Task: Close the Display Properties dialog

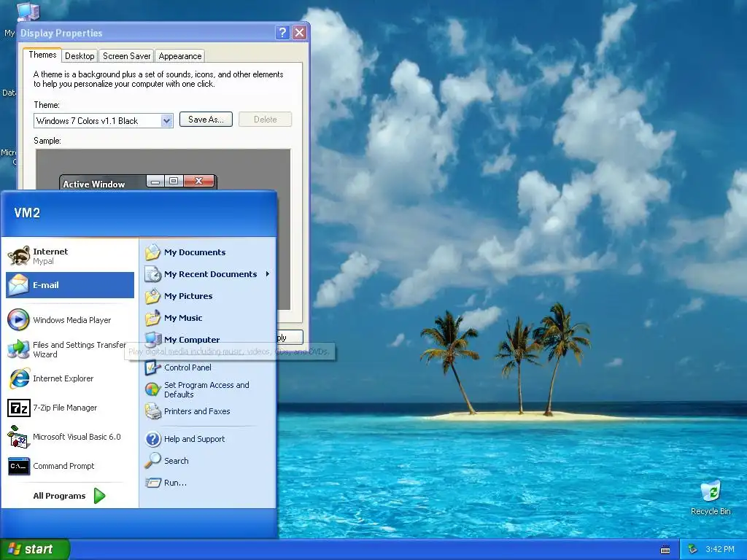Action: [x=299, y=32]
